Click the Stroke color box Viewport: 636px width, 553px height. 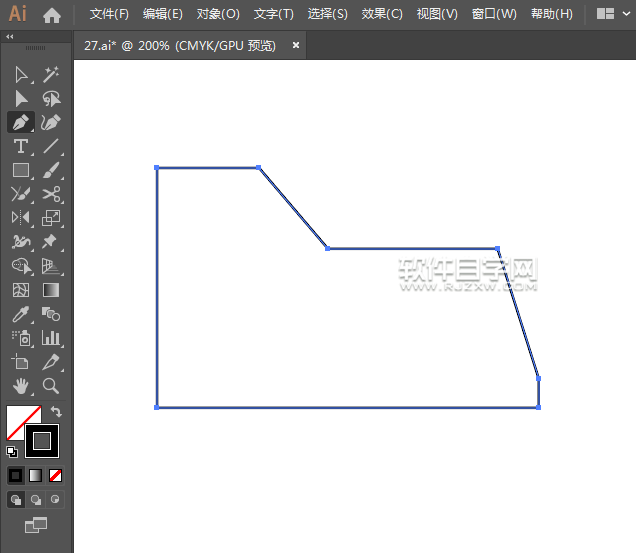click(42, 440)
